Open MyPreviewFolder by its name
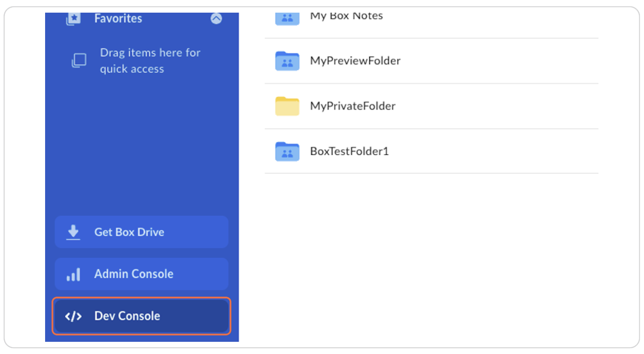 355,61
